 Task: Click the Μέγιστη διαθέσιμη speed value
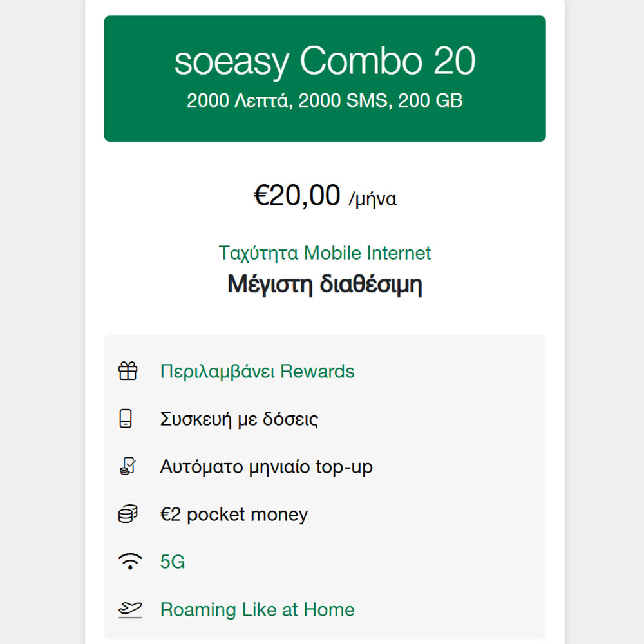click(325, 284)
